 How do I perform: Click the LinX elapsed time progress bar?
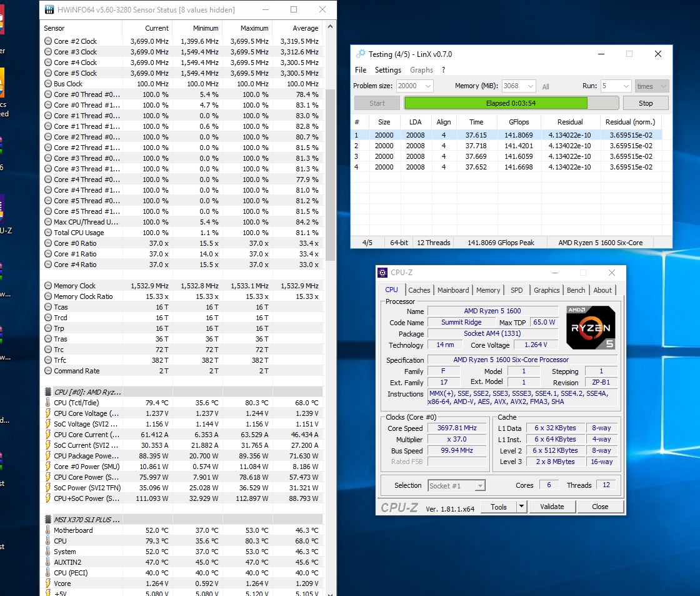pos(511,103)
